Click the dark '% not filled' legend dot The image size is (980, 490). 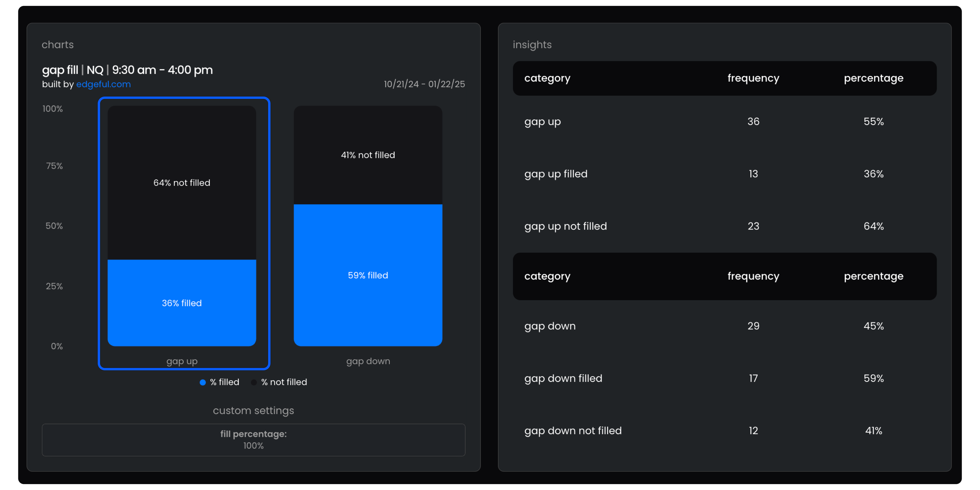coord(254,382)
